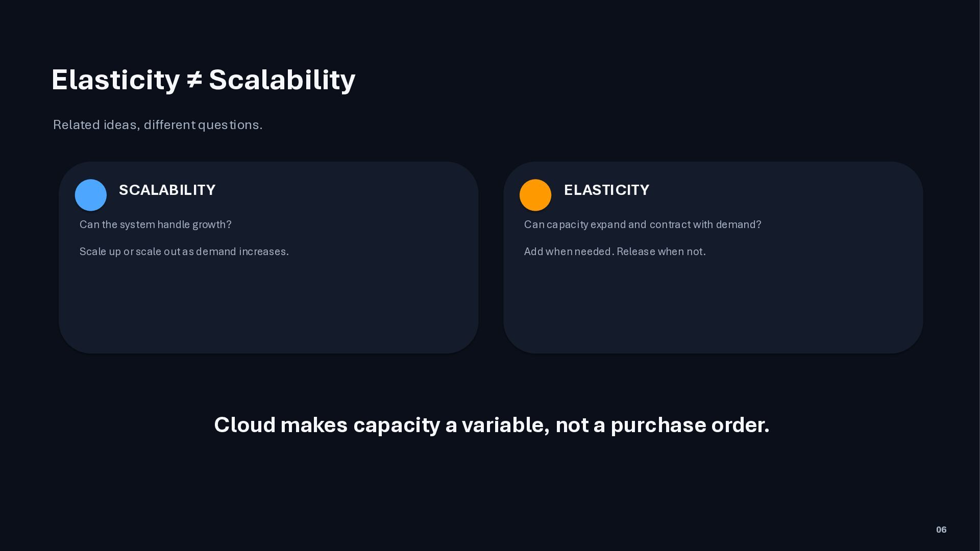980x551 pixels.
Task: Click empty area of Elasticity card
Action: [713, 306]
